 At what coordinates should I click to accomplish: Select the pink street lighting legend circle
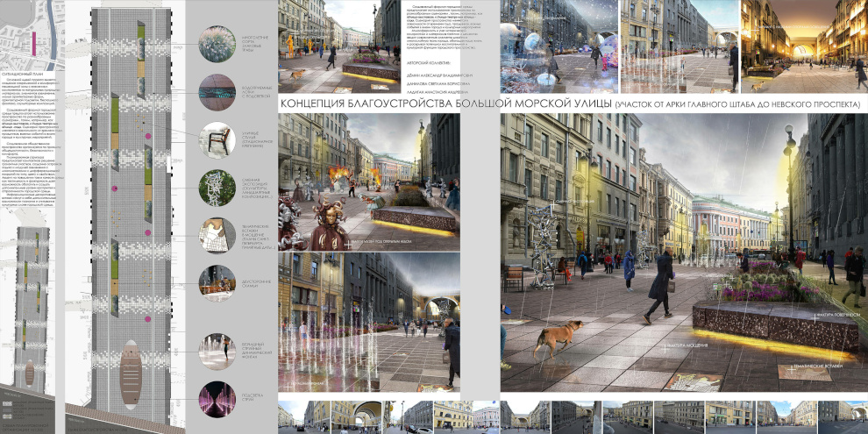pos(217,399)
